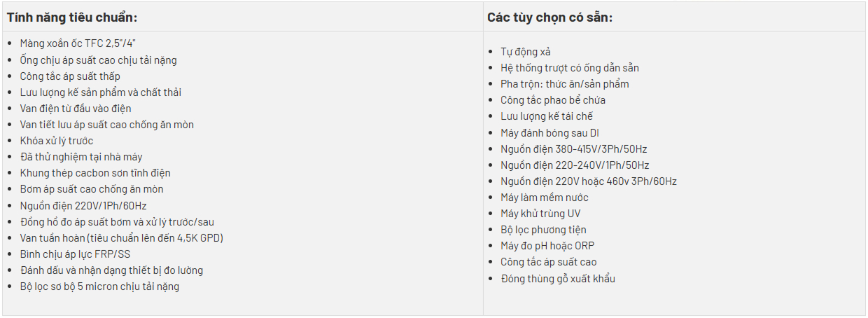Select the "Khóa xử lý trước" entry
The width and height of the screenshot is (868, 318).
point(57,141)
